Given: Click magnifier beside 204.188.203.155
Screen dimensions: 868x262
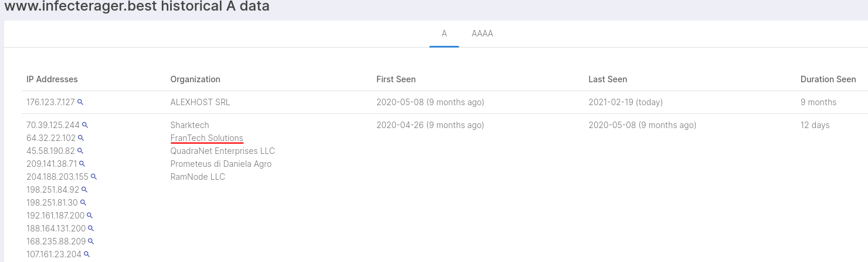Looking at the screenshot, I should (94, 177).
